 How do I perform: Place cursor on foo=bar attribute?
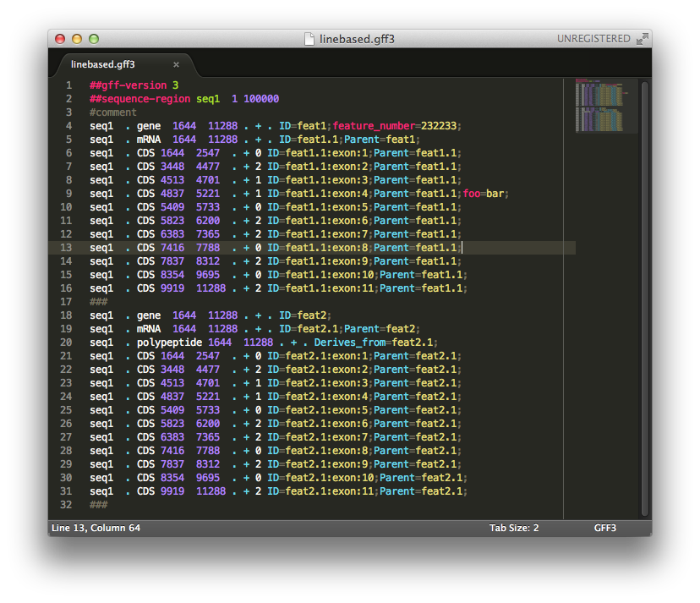pyautogui.click(x=484, y=194)
